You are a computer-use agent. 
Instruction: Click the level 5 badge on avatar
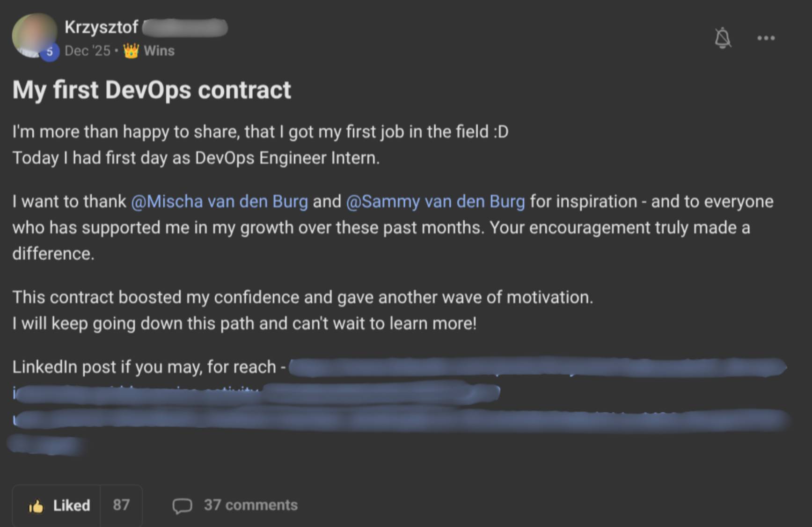(50, 52)
